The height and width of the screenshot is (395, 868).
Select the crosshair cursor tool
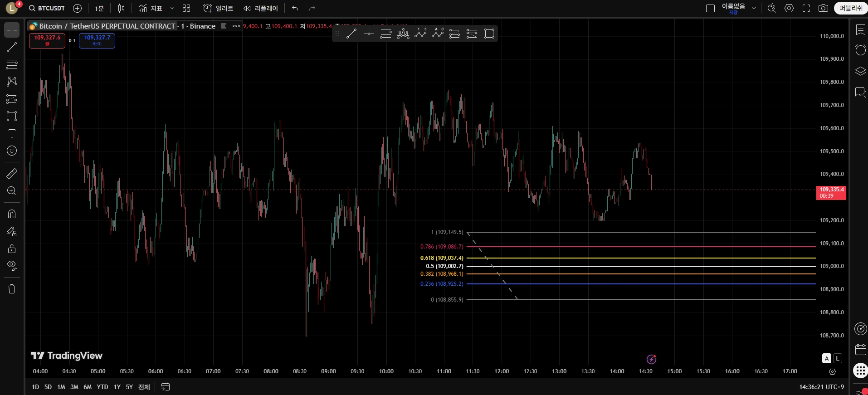point(12,30)
